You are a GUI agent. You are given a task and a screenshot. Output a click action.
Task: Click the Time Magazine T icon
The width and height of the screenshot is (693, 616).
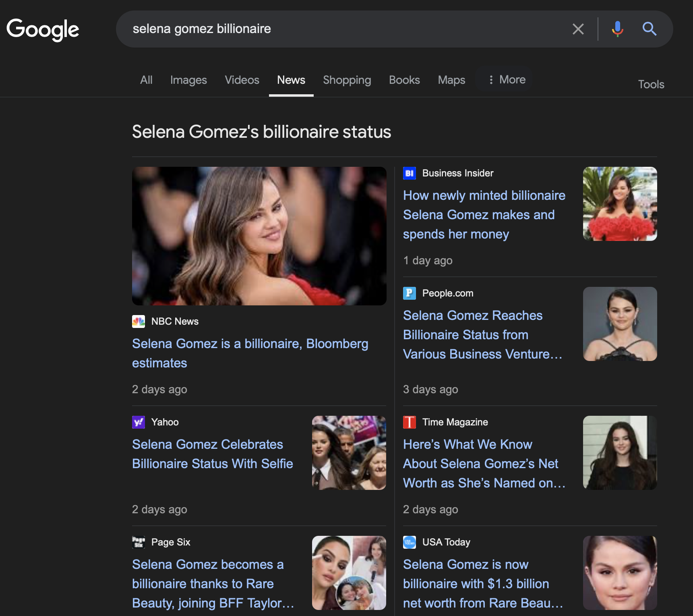point(410,422)
